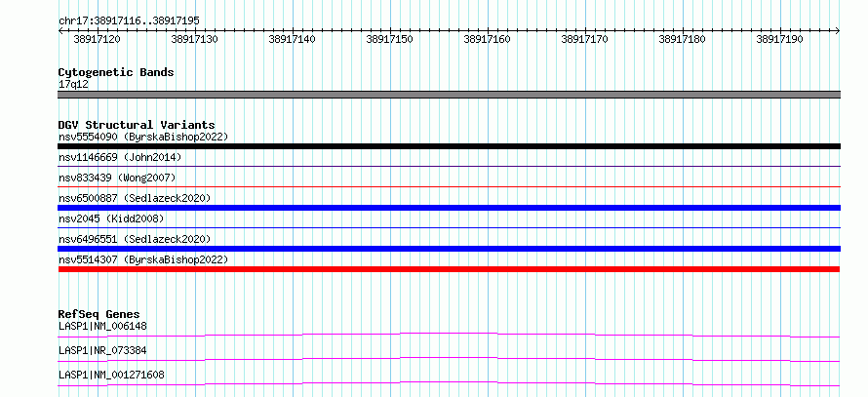This screenshot has height=397, width=868.
Task: Click the DGV Structural Variants track title
Action: [137, 125]
